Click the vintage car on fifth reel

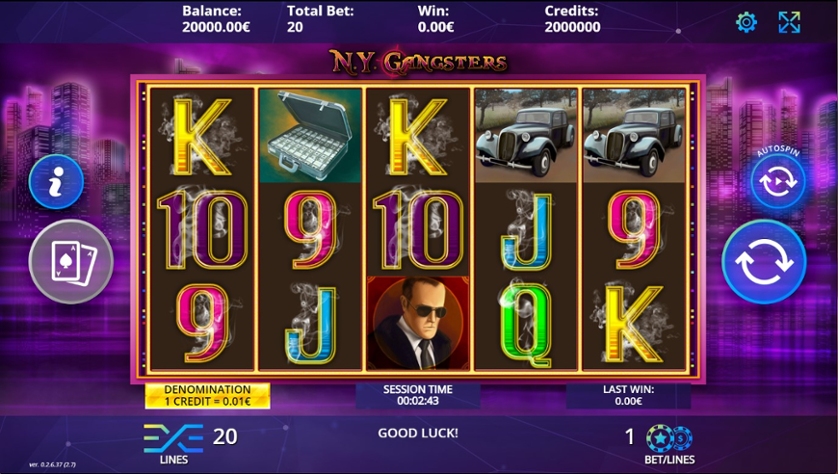point(634,136)
